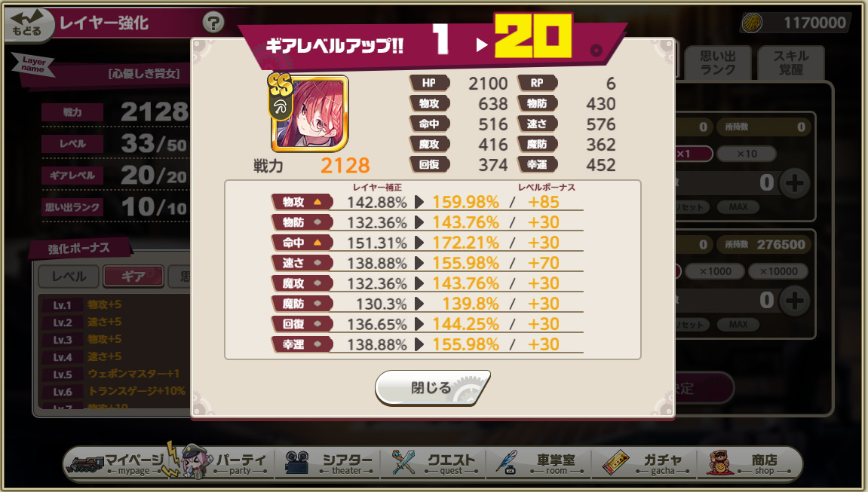Viewport: 868px width, 492px height.
Task: Click the gold coin currency icon
Action: 752,23
